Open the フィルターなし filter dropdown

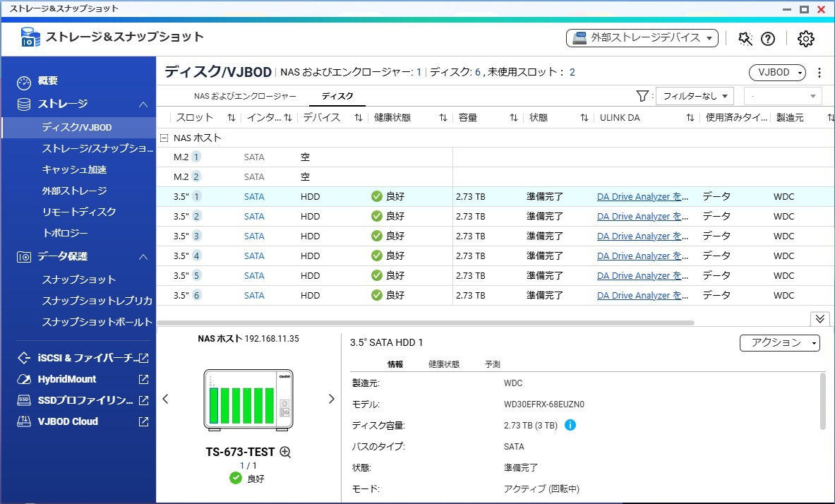pos(695,96)
